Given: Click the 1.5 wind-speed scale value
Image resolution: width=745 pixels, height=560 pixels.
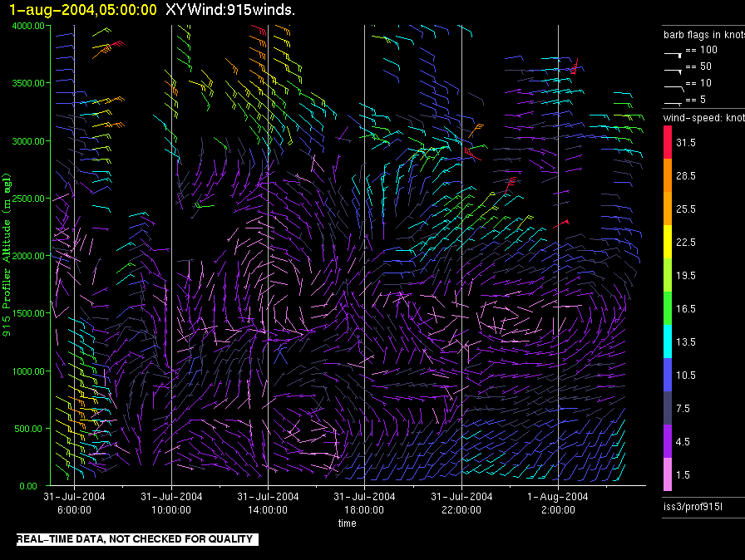Looking at the screenshot, I should (x=683, y=475).
